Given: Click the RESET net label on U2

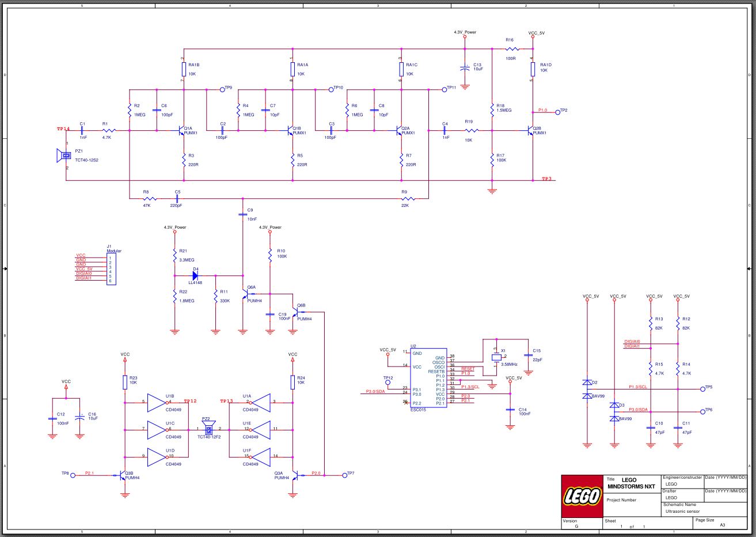Looking at the screenshot, I should click(468, 369).
